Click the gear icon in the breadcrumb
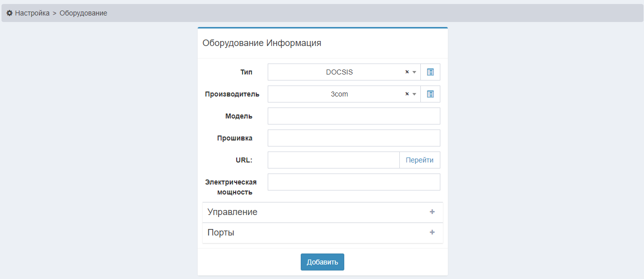644x279 pixels. (10, 13)
